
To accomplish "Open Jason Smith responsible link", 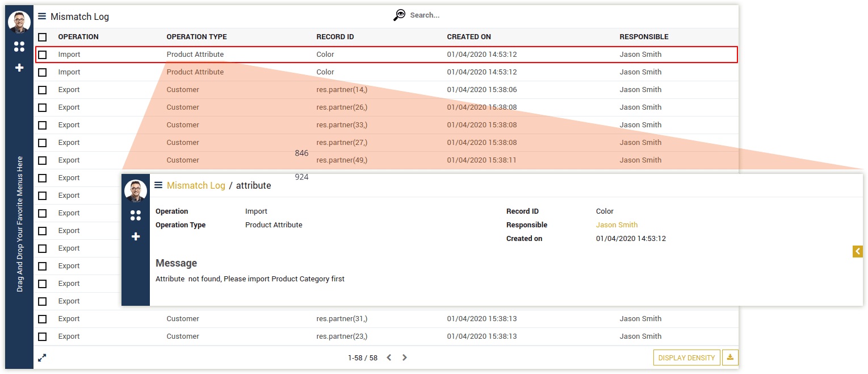I will coord(617,225).
